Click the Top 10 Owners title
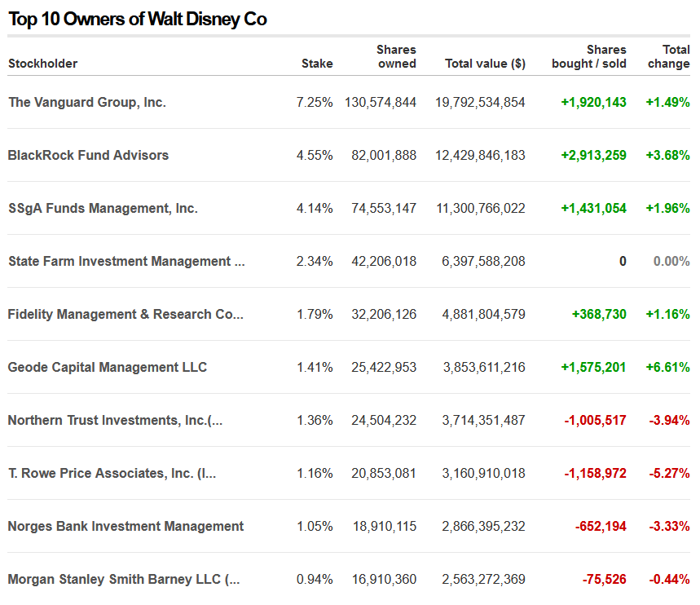Screen dimensions: 700x605 click(138, 19)
